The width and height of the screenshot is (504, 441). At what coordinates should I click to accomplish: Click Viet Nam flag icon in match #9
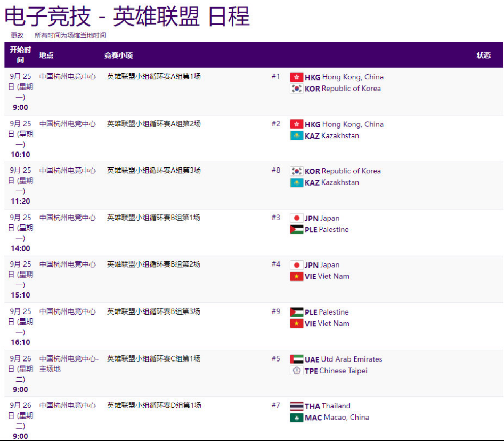tap(296, 324)
